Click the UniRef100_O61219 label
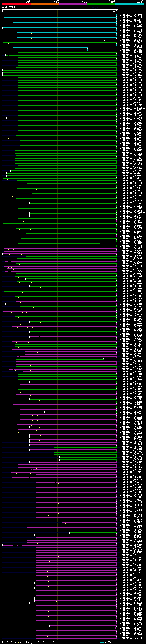The height and width of the screenshot is (644, 146). click(131, 507)
